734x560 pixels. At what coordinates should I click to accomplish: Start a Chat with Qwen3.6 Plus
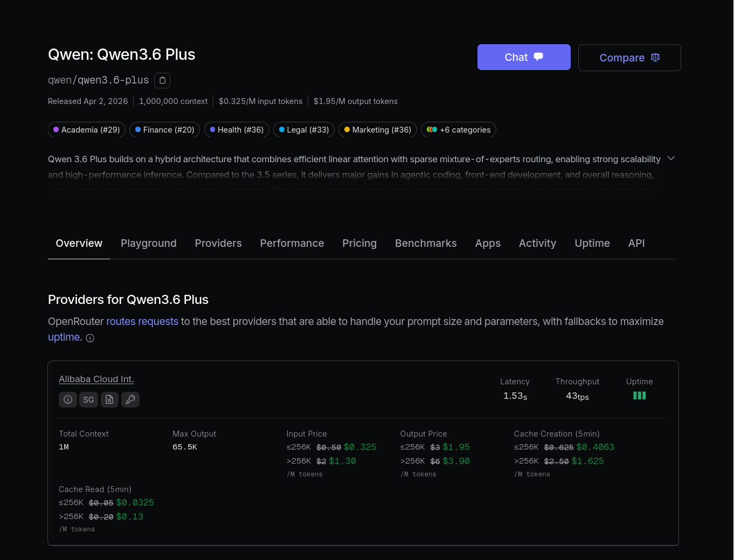524,57
